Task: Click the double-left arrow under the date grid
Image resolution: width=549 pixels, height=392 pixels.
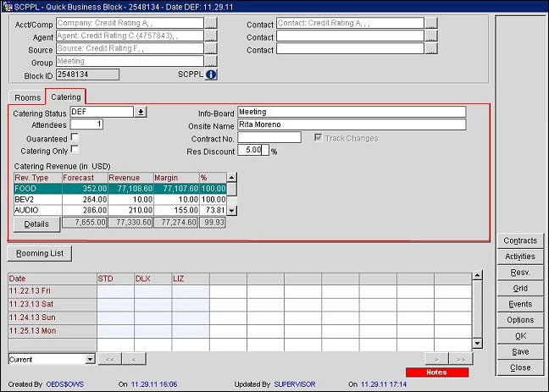Action: point(108,359)
